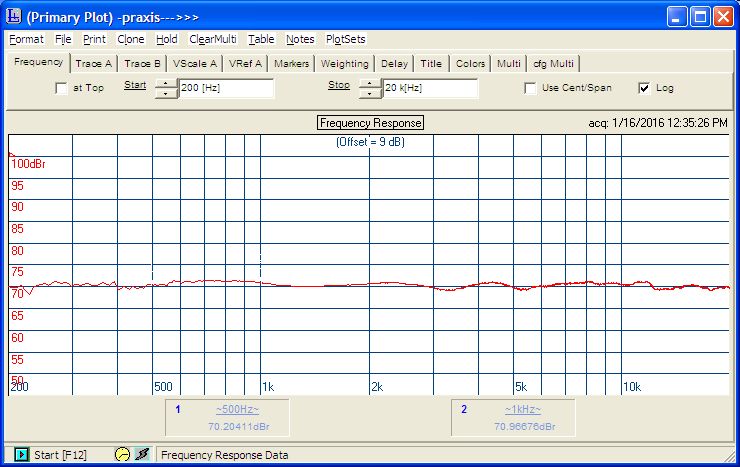Screen dimensions: 740x467
Task: Click the yellow clock icon in status bar
Action: pos(122,454)
